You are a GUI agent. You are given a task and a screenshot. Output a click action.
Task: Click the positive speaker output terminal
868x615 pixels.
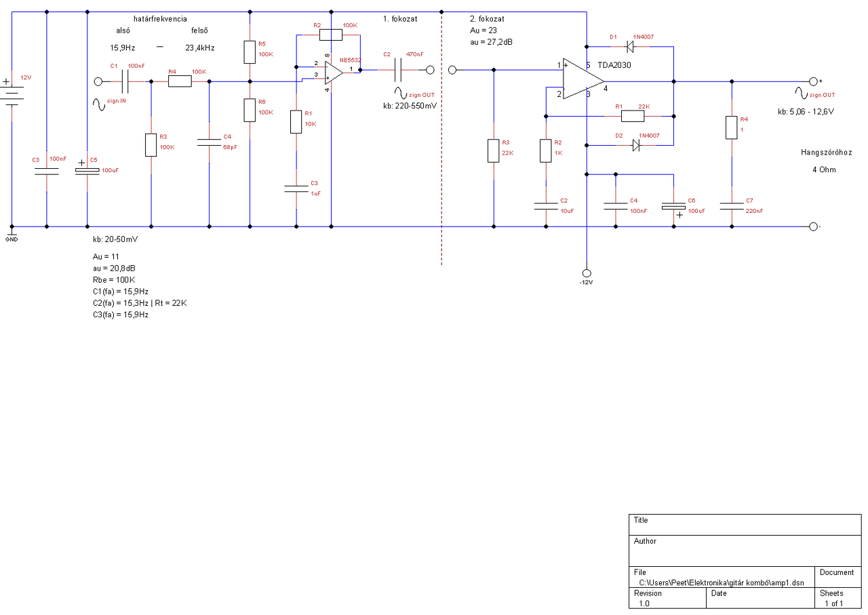click(814, 81)
